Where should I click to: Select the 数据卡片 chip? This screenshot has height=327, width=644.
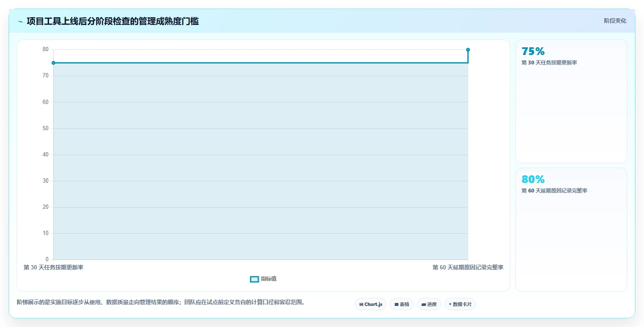coord(460,304)
